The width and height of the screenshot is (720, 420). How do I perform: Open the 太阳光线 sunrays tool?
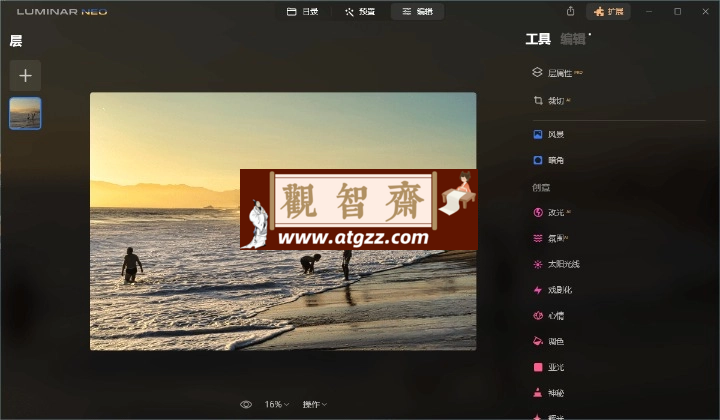click(557, 264)
